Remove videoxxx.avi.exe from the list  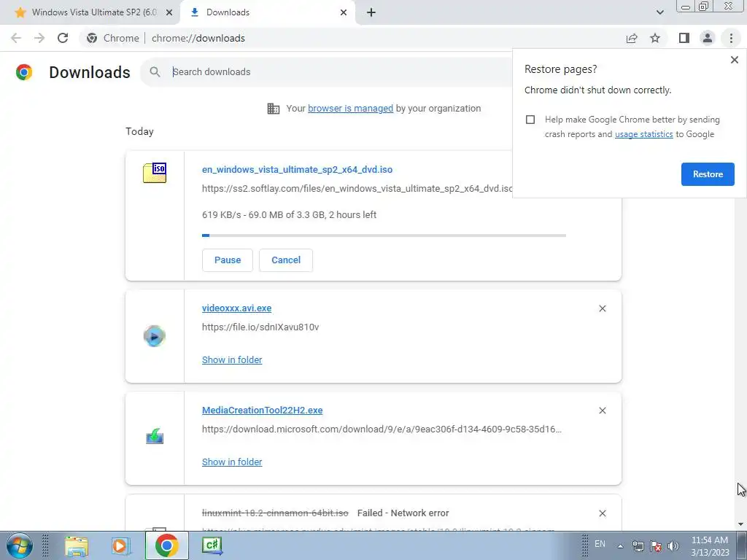[603, 308]
